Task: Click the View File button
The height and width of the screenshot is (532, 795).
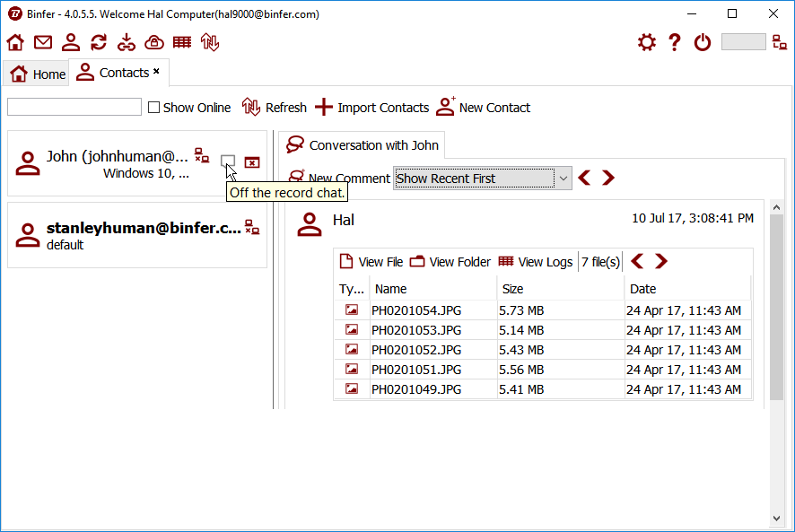Action: 371,262
